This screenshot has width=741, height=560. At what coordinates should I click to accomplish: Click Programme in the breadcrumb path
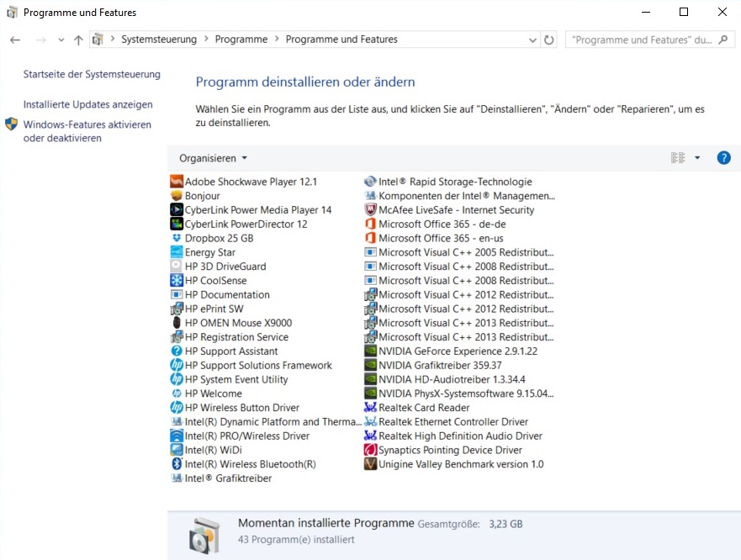click(x=241, y=40)
